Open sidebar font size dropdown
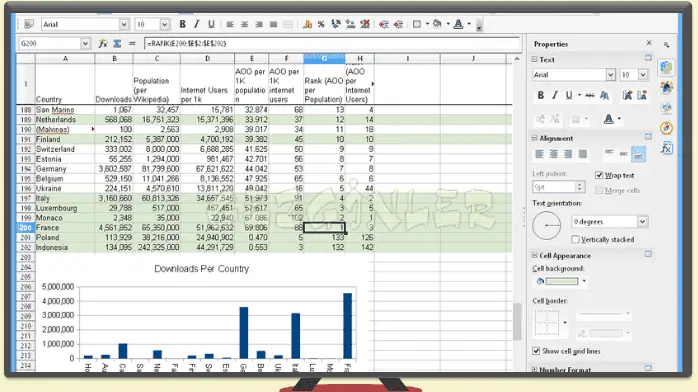Viewport: 698px width, 392px height. tap(643, 75)
